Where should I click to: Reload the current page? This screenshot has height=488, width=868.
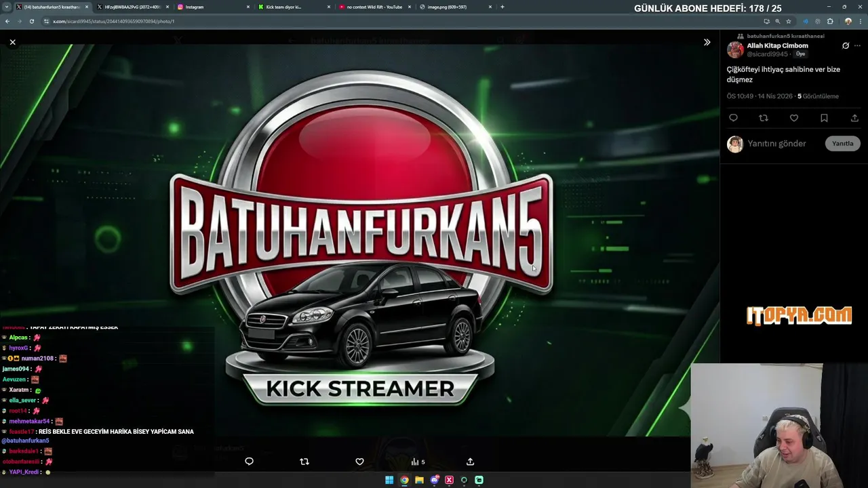[32, 21]
